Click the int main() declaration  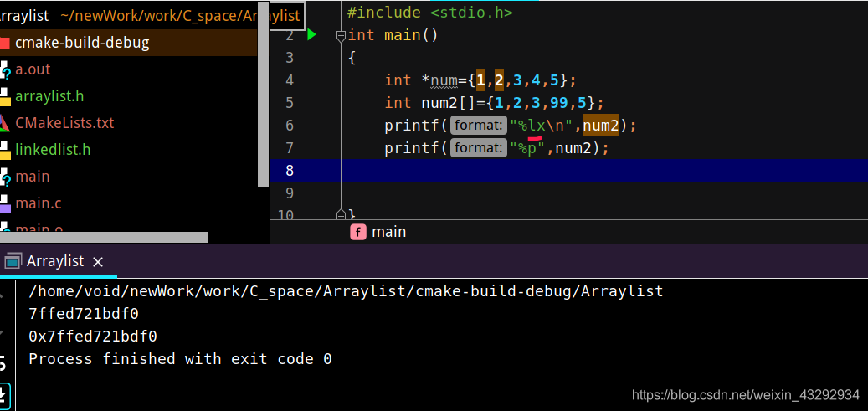pyautogui.click(x=393, y=35)
